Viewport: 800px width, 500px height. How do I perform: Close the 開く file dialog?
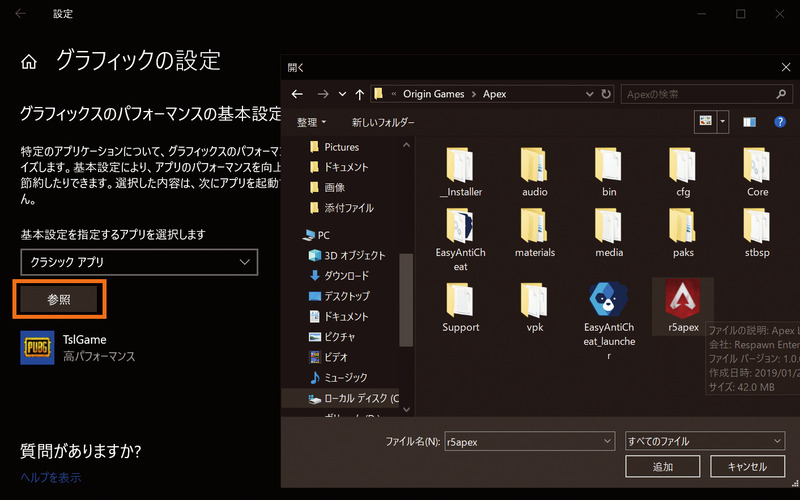[786, 67]
